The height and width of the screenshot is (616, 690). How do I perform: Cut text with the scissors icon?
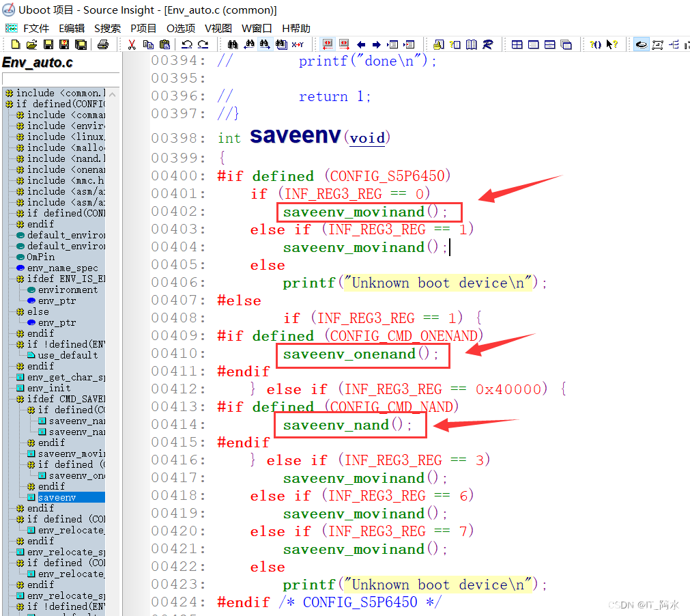132,44
